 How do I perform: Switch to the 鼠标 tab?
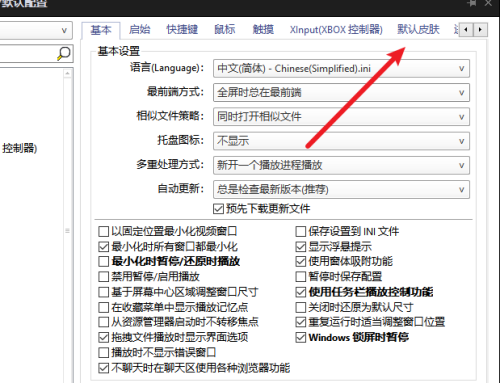click(x=225, y=30)
